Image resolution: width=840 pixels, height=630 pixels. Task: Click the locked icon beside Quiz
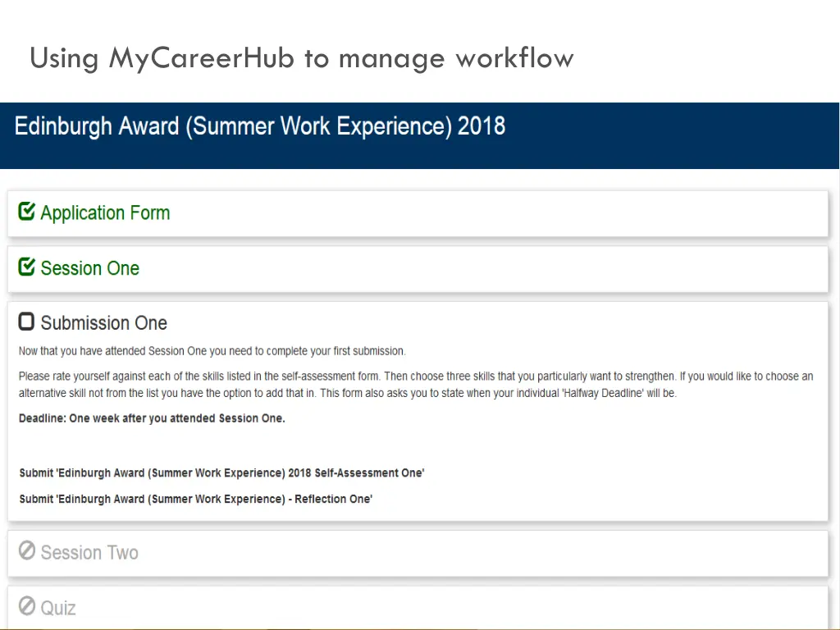[x=27, y=606]
